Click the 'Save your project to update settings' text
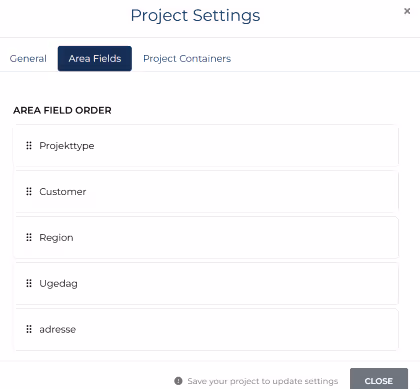 click(263, 381)
